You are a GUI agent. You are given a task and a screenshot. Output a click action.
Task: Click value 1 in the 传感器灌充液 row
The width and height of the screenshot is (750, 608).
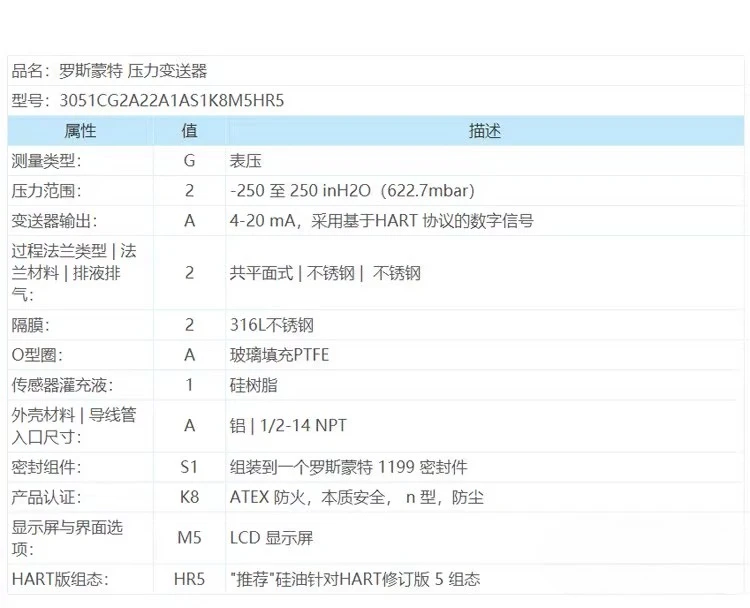pos(189,385)
